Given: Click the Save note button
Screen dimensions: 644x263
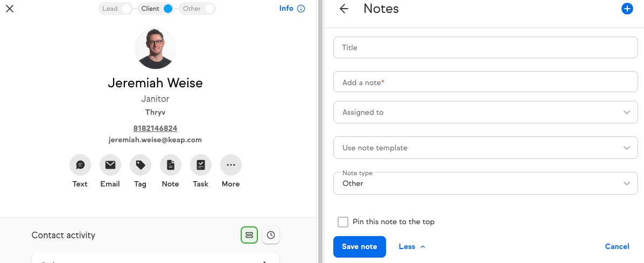Looking at the screenshot, I should point(359,247).
